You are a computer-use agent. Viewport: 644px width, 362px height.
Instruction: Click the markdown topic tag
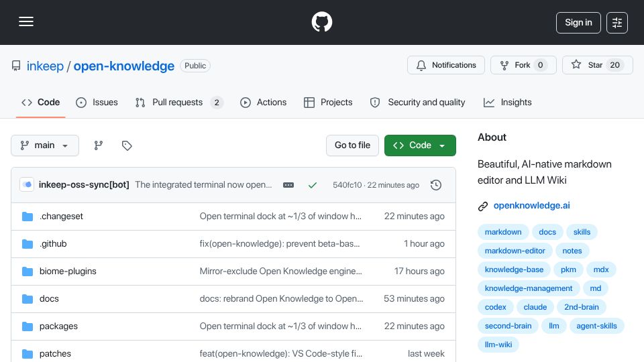click(x=503, y=232)
